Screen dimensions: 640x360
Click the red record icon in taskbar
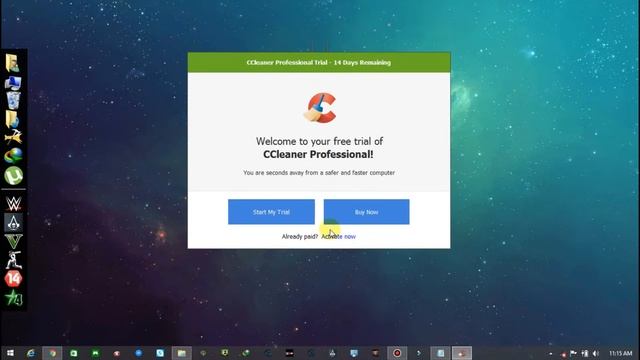(397, 353)
